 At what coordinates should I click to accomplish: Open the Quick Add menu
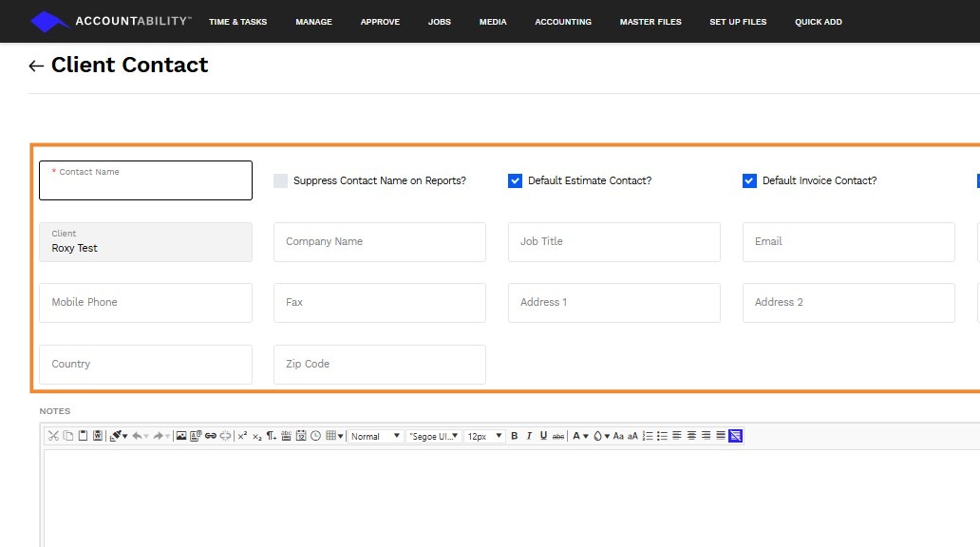pyautogui.click(x=819, y=22)
